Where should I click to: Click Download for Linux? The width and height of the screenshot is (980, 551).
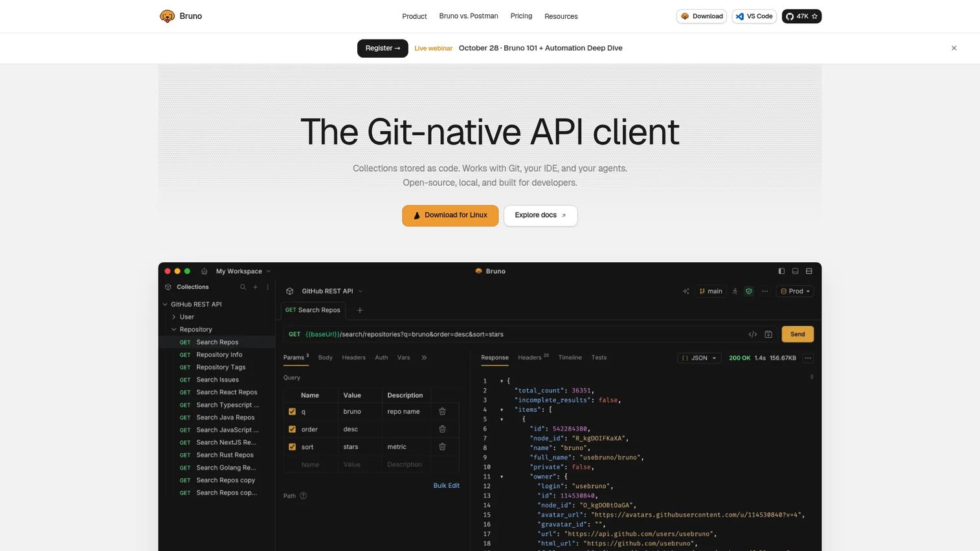coord(451,216)
